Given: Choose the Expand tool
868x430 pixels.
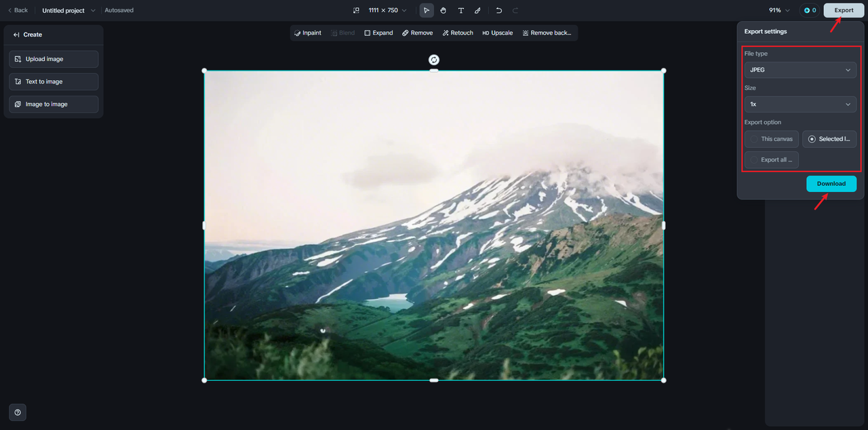Looking at the screenshot, I should pos(378,33).
